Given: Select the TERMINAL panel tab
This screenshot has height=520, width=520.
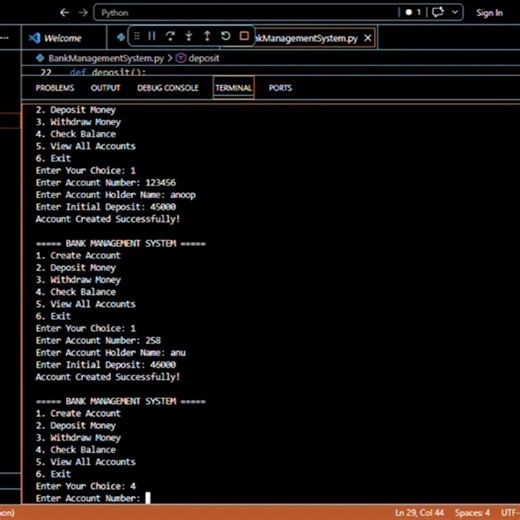Looking at the screenshot, I should coord(233,88).
